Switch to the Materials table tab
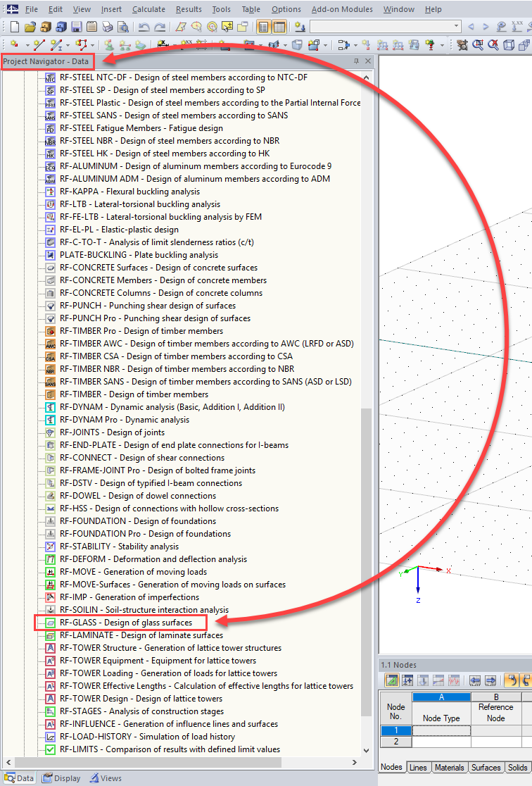This screenshot has height=786, width=532. pyautogui.click(x=450, y=768)
